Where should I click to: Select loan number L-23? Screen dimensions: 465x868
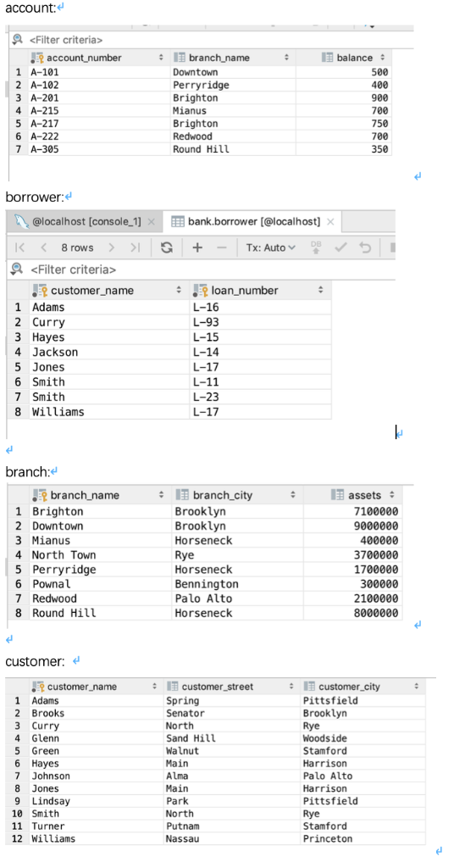(x=260, y=397)
